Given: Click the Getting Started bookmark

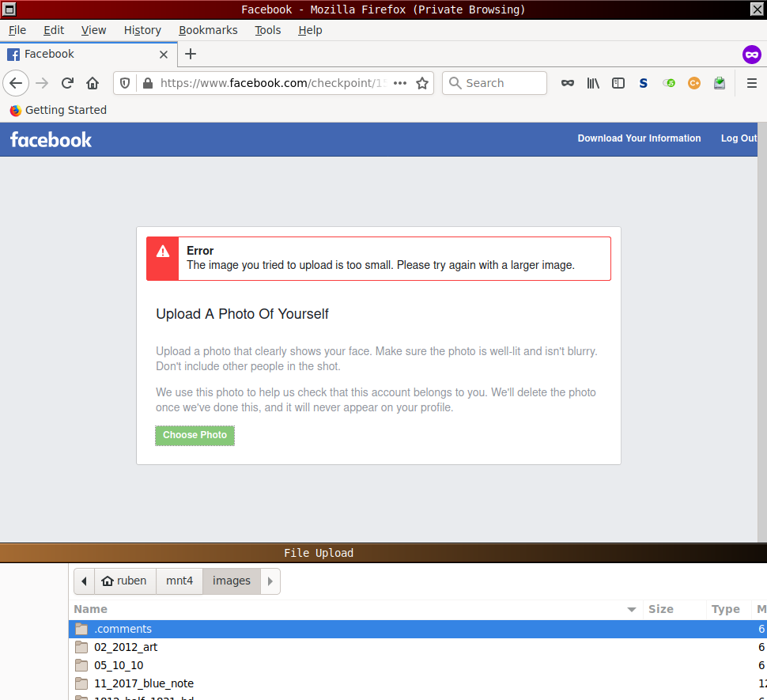Looking at the screenshot, I should tap(59, 110).
